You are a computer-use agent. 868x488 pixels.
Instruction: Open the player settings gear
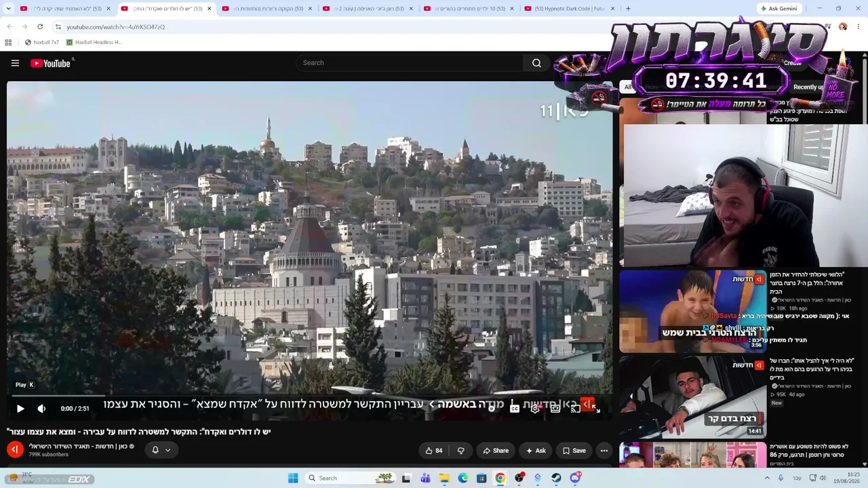click(x=535, y=408)
